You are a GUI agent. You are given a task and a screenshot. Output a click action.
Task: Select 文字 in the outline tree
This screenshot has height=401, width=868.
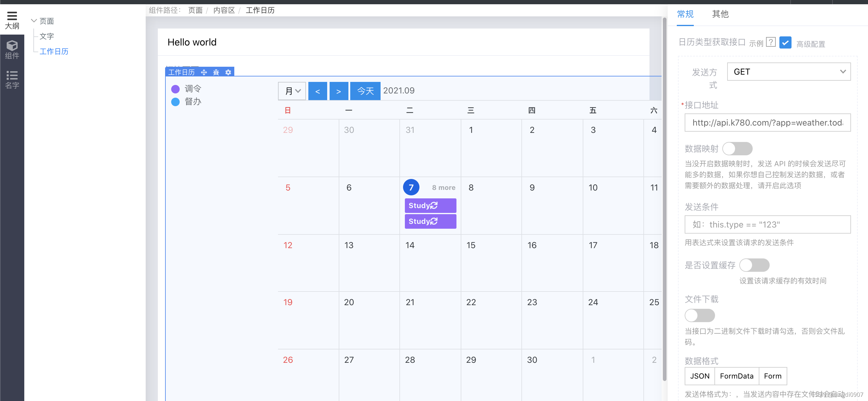[x=46, y=36]
